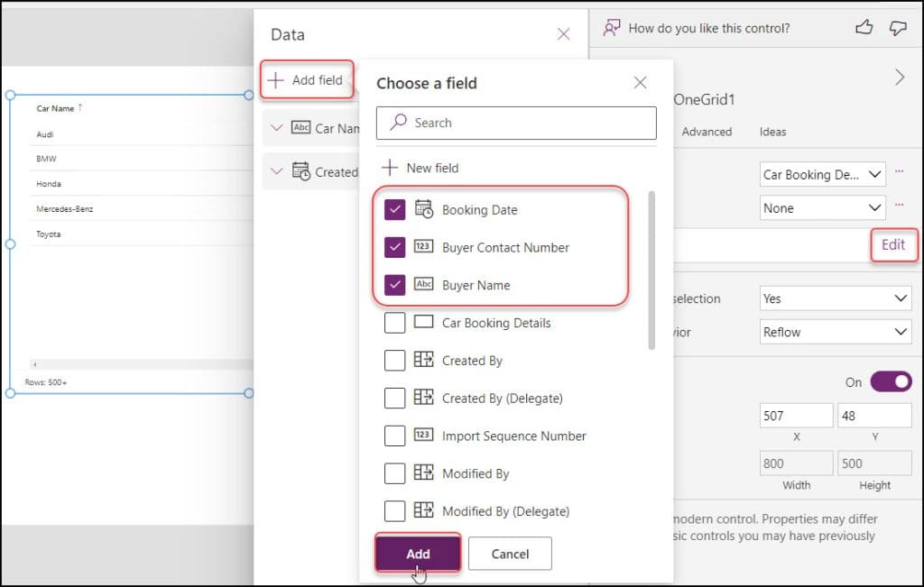
Task: Click the field list vertical scrollbar
Action: point(651,271)
